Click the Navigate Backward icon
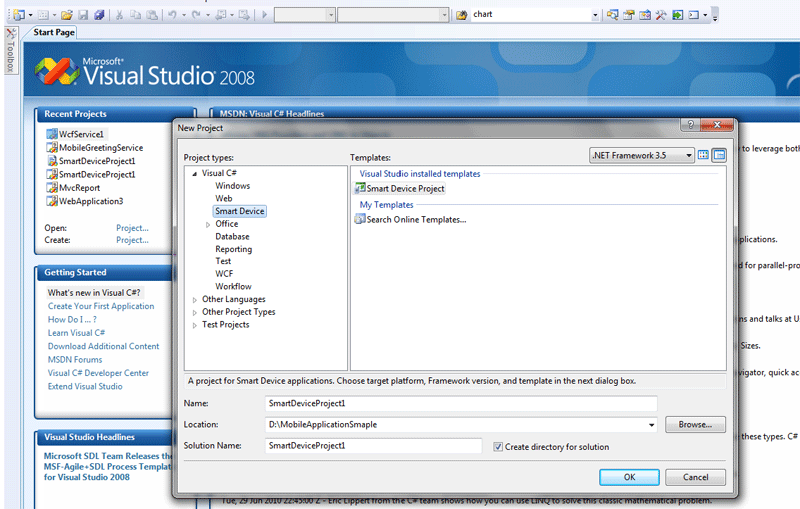The image size is (800, 509). coord(221,15)
